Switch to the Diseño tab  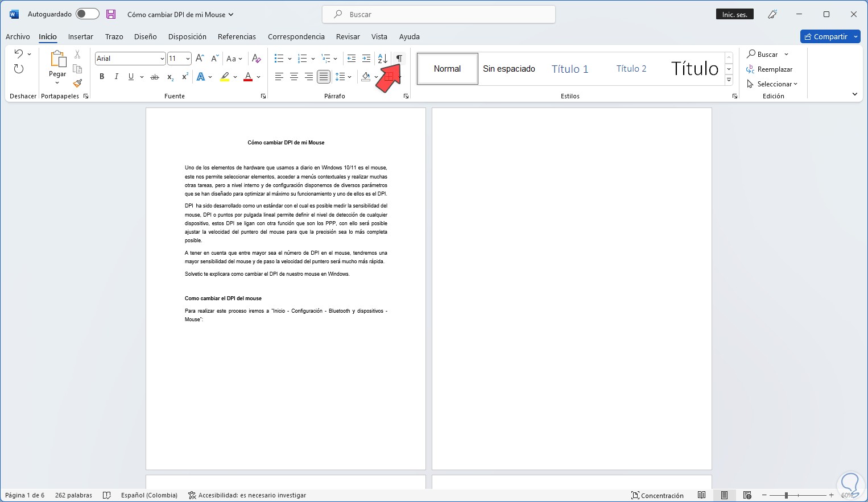(146, 37)
